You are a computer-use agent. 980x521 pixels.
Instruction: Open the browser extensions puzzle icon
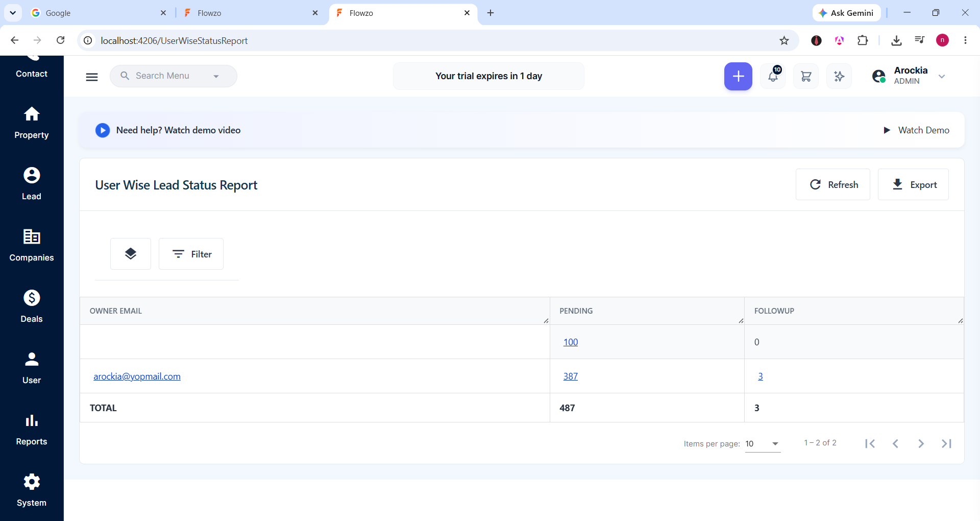point(863,40)
